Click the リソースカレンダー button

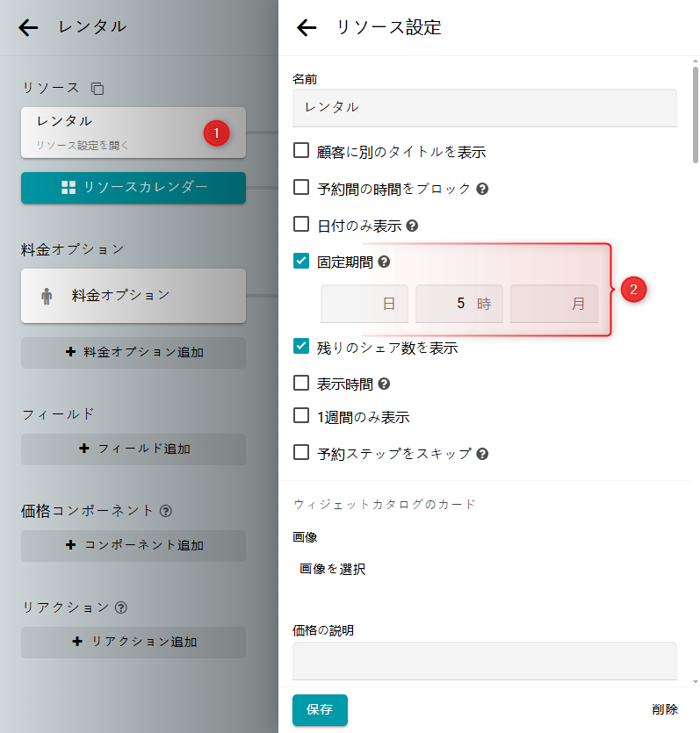(134, 187)
